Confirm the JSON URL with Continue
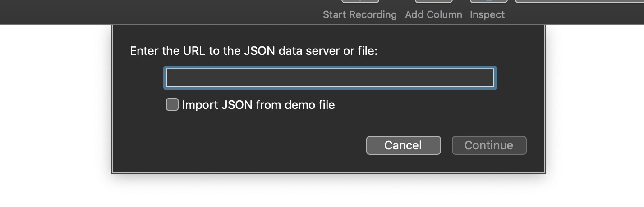The height and width of the screenshot is (207, 644). tap(489, 145)
